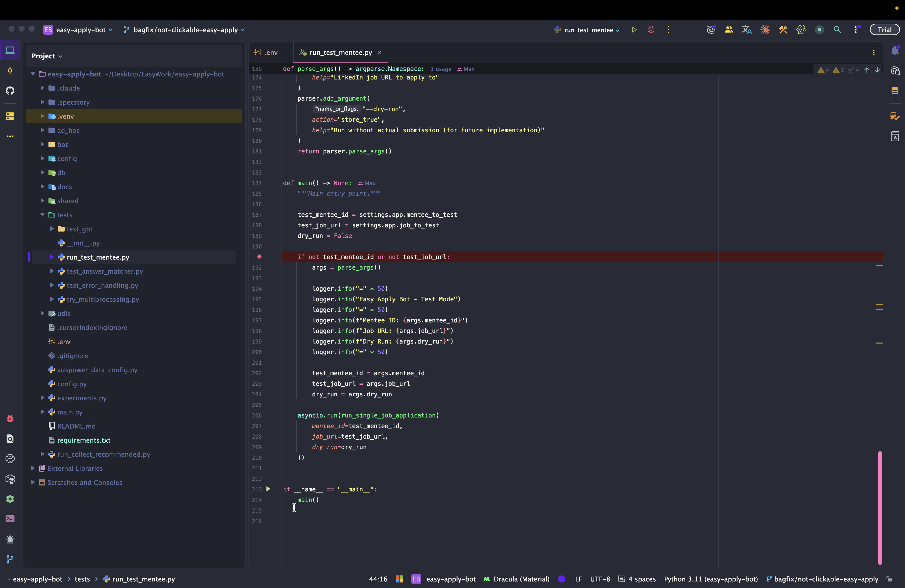Toggle read-only lock icon in status bar
This screenshot has width=905, height=588.
point(889,579)
